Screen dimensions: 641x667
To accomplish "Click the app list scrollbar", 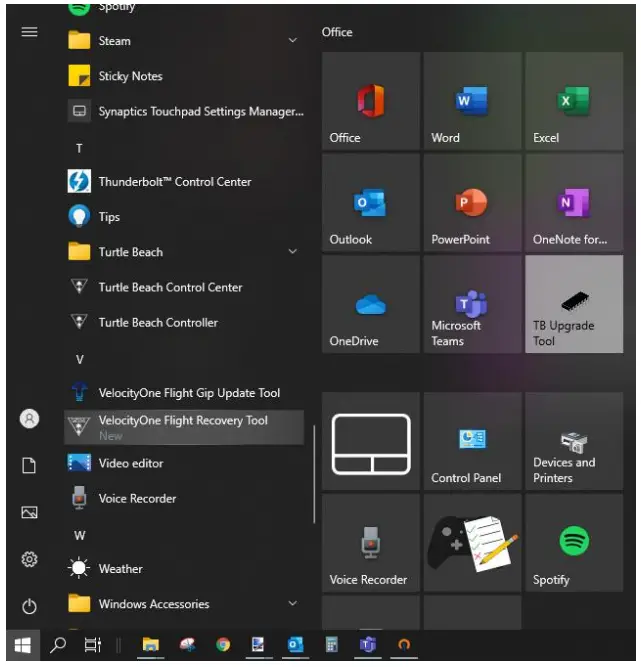I will (314, 474).
